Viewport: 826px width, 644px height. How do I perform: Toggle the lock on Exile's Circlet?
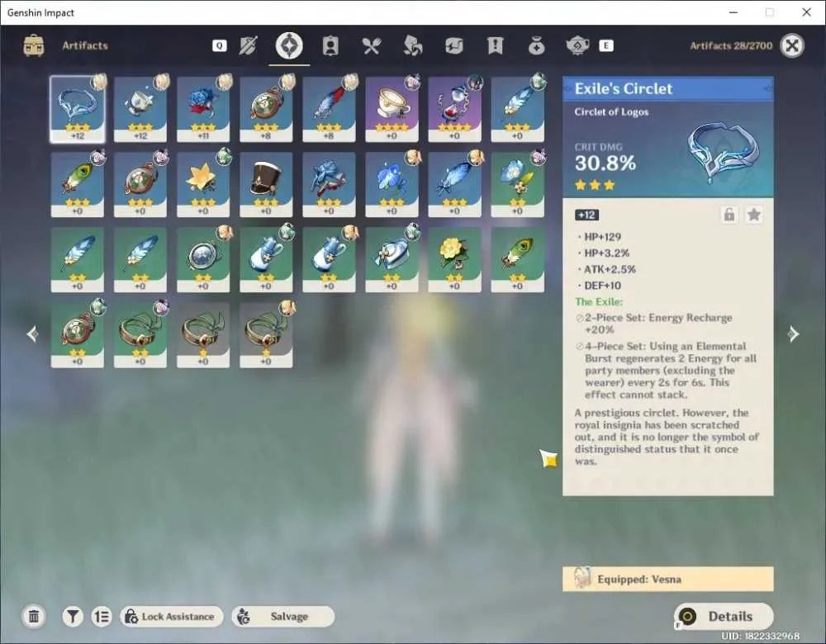[x=729, y=215]
